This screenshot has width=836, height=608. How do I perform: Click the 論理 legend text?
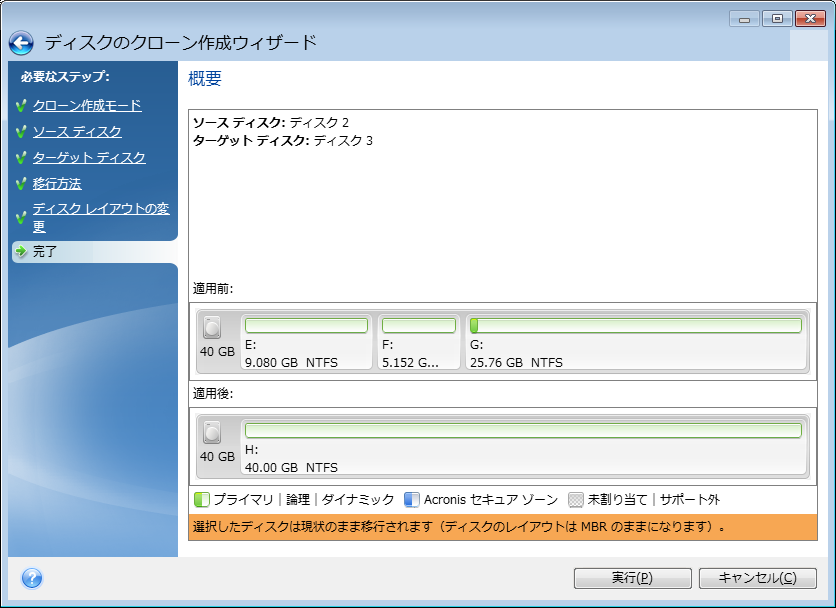click(298, 500)
